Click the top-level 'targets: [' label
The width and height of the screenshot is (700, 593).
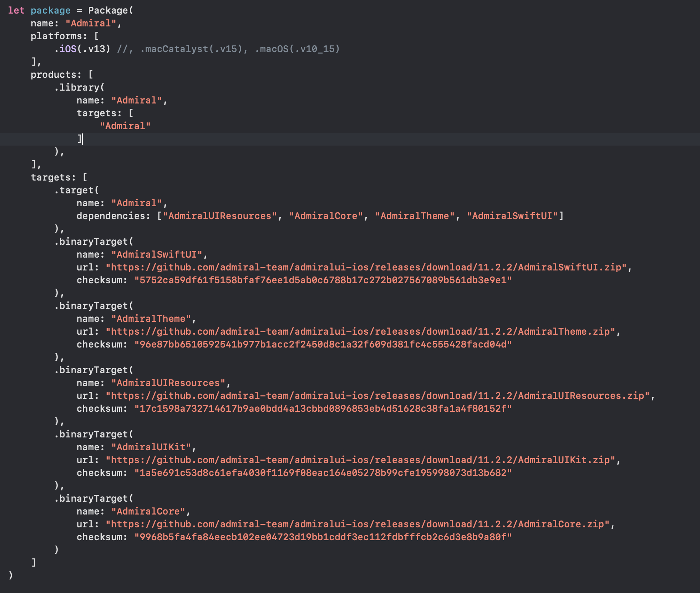(x=59, y=177)
